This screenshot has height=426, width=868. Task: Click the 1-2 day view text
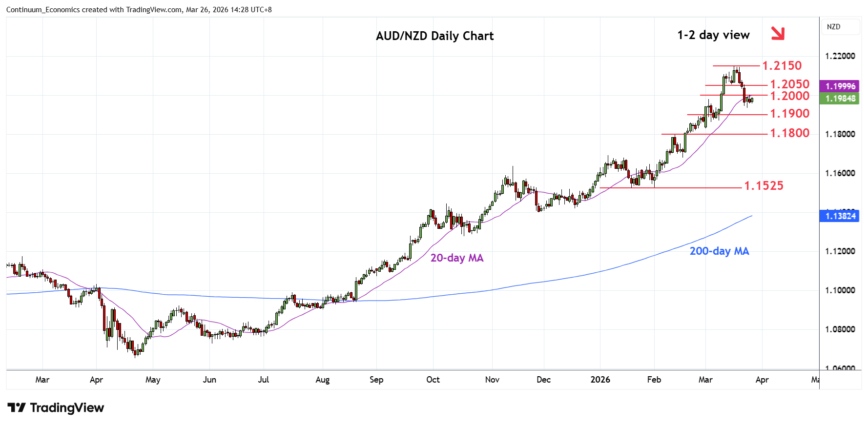tap(713, 35)
